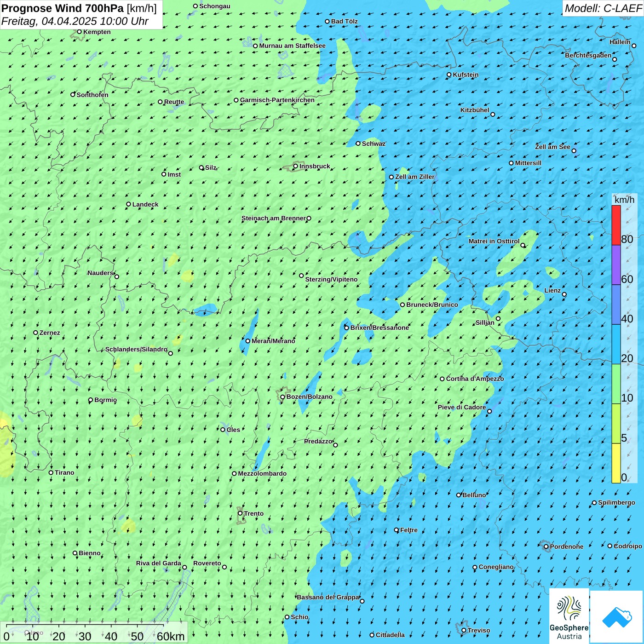Click the 'Berchtesgaden' label

[x=588, y=55]
